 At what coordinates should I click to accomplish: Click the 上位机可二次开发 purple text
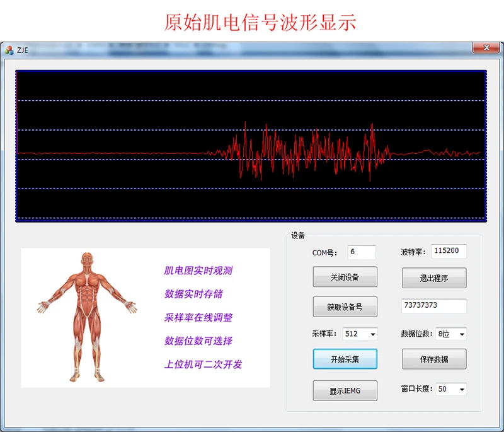point(202,365)
